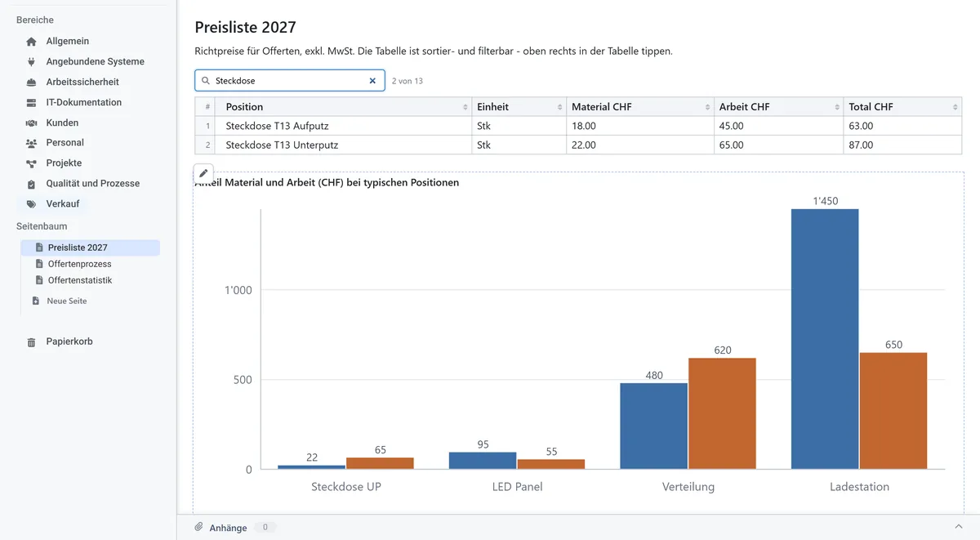
Task: Open the Offertenstatistik page
Action: point(80,280)
